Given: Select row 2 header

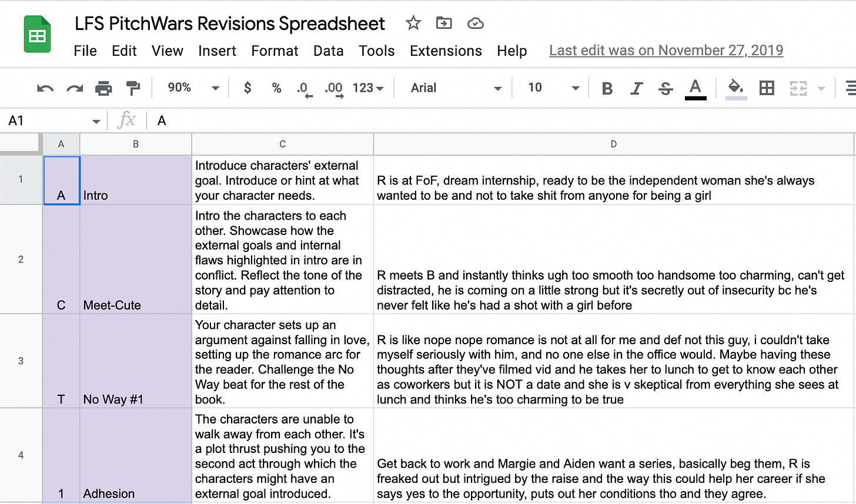Looking at the screenshot, I should point(21,259).
